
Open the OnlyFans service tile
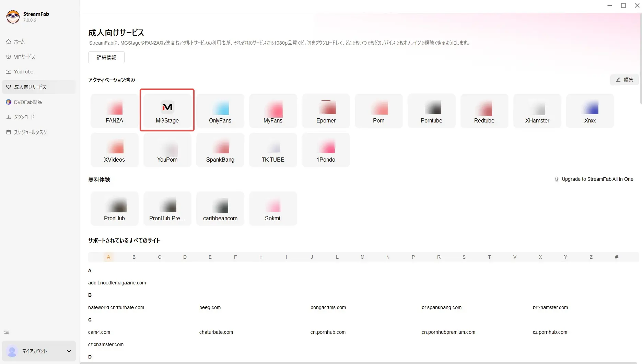220,111
